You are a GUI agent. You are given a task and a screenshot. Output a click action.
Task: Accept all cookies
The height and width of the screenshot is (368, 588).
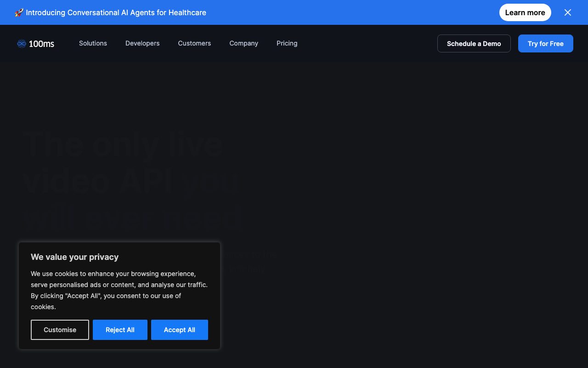click(x=180, y=330)
